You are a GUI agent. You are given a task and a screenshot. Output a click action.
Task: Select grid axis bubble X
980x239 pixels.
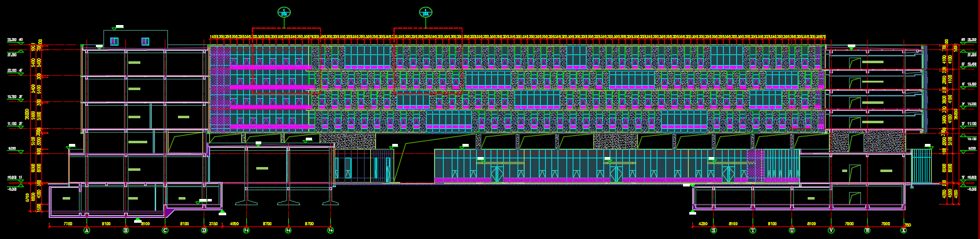point(904,230)
